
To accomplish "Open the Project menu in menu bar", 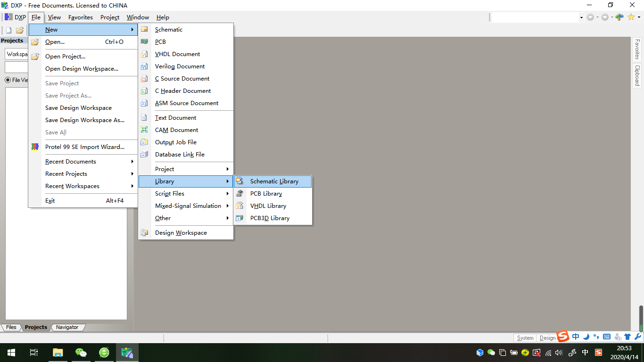I will pos(110,17).
